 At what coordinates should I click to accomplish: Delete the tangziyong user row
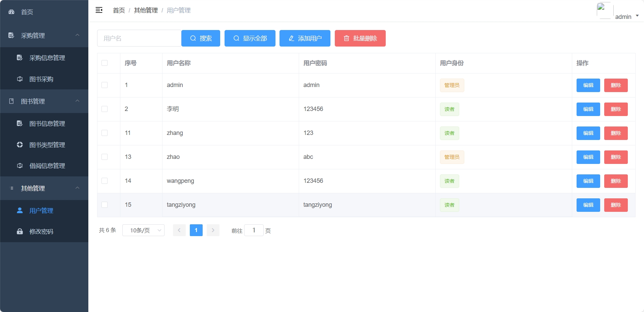pyautogui.click(x=616, y=205)
